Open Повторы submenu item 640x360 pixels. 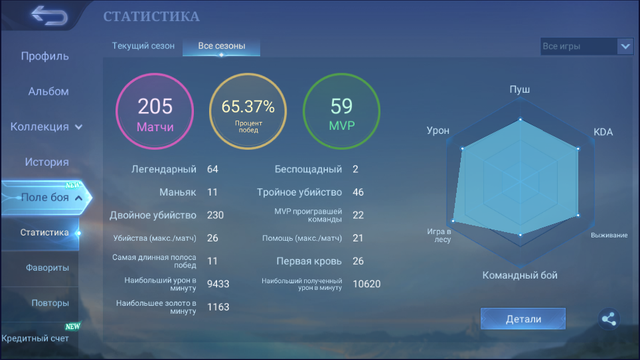(50, 303)
